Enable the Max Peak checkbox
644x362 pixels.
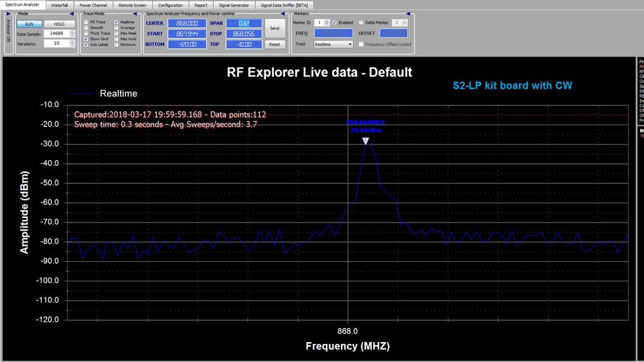pos(117,34)
